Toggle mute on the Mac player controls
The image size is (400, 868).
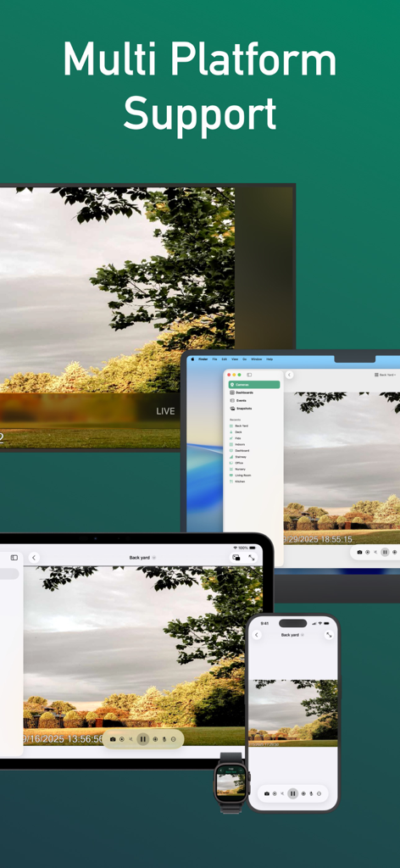pyautogui.click(x=375, y=552)
